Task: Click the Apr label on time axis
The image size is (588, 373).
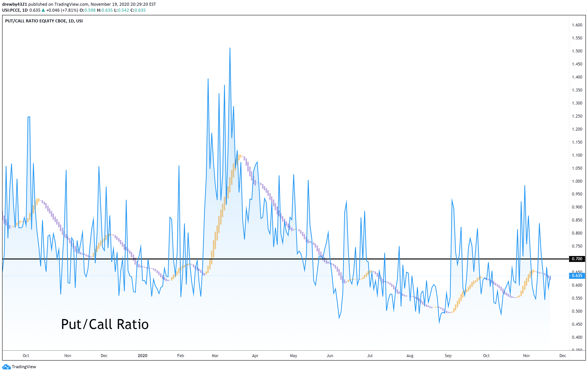Action: 255,356
